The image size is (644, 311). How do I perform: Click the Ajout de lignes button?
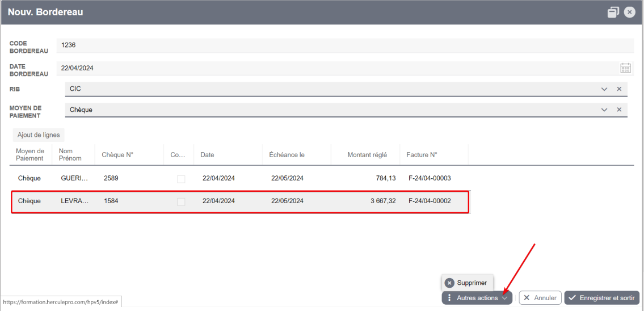[39, 135]
